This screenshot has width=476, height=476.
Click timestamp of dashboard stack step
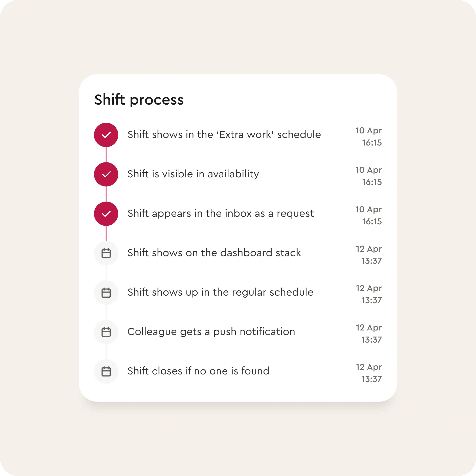(369, 255)
